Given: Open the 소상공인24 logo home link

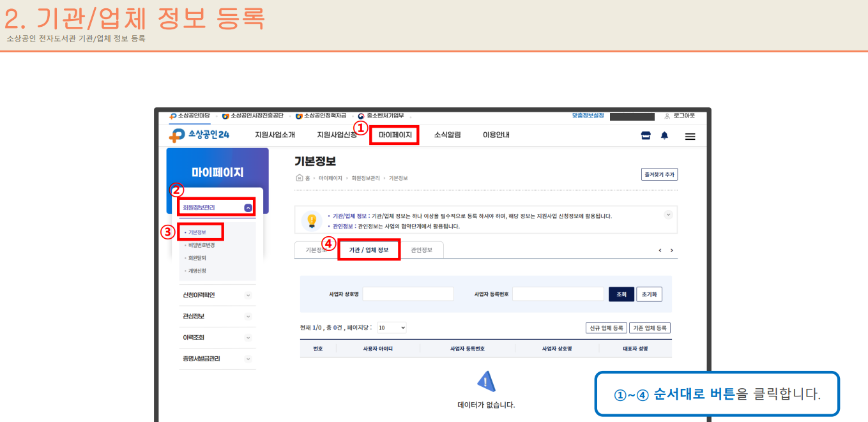Looking at the screenshot, I should tap(199, 135).
